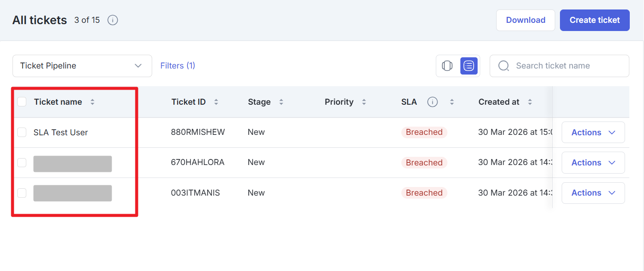The height and width of the screenshot is (271, 644).
Task: Click the SLA column info icon
Action: [432, 102]
